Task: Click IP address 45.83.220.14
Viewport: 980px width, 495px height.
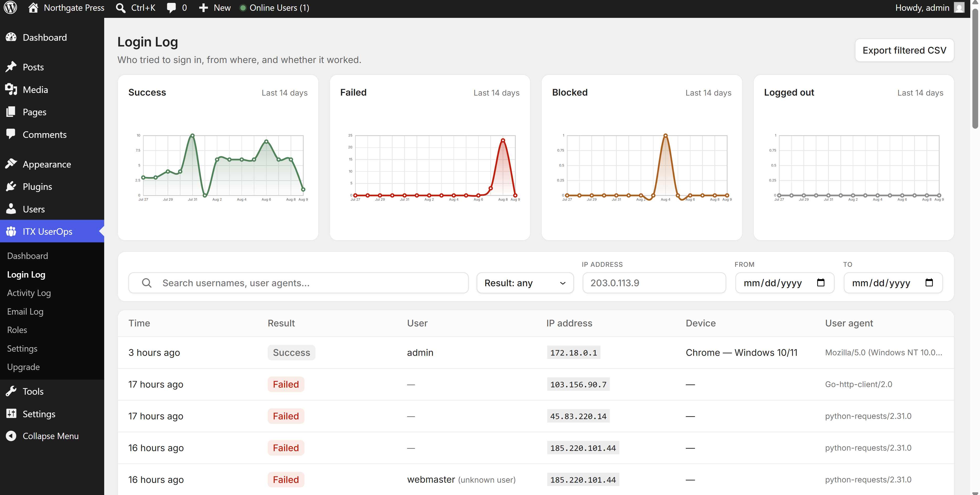Action: (578, 416)
